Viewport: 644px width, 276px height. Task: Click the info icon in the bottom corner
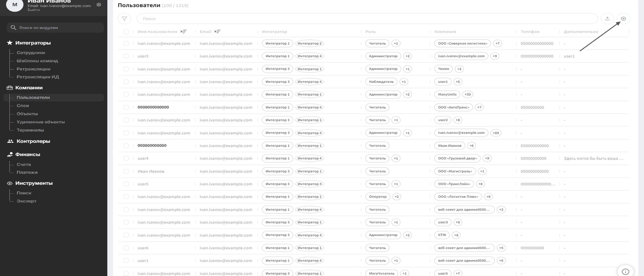coord(625,272)
